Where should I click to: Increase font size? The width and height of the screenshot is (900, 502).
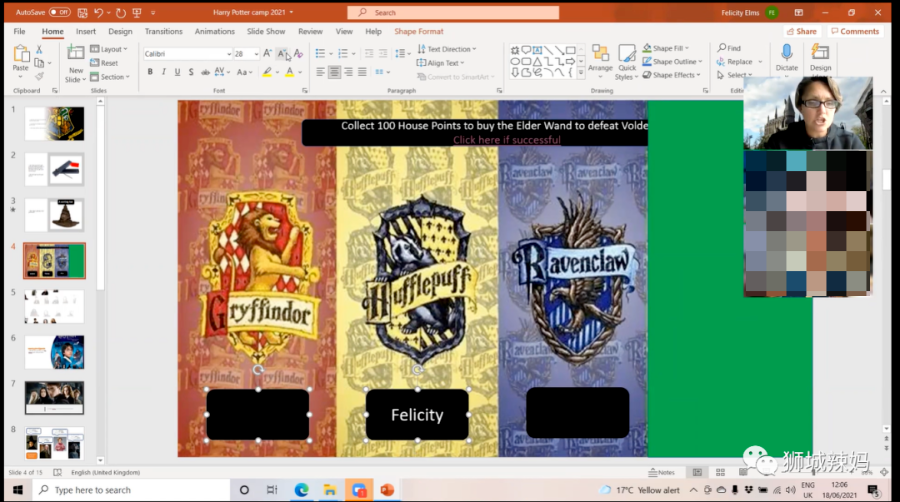coord(267,53)
